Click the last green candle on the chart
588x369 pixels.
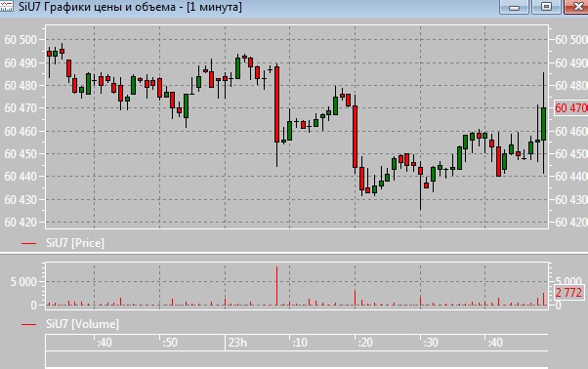click(543, 124)
